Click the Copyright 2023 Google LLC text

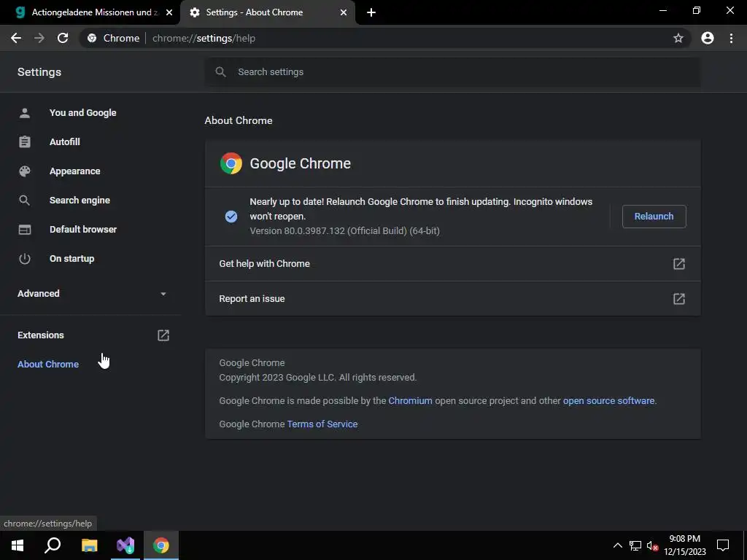click(318, 378)
